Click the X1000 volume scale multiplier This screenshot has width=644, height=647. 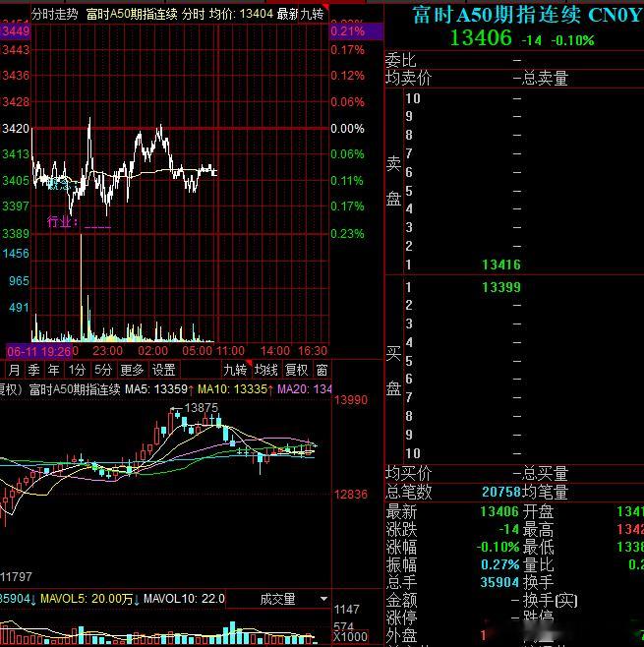[x=350, y=637]
